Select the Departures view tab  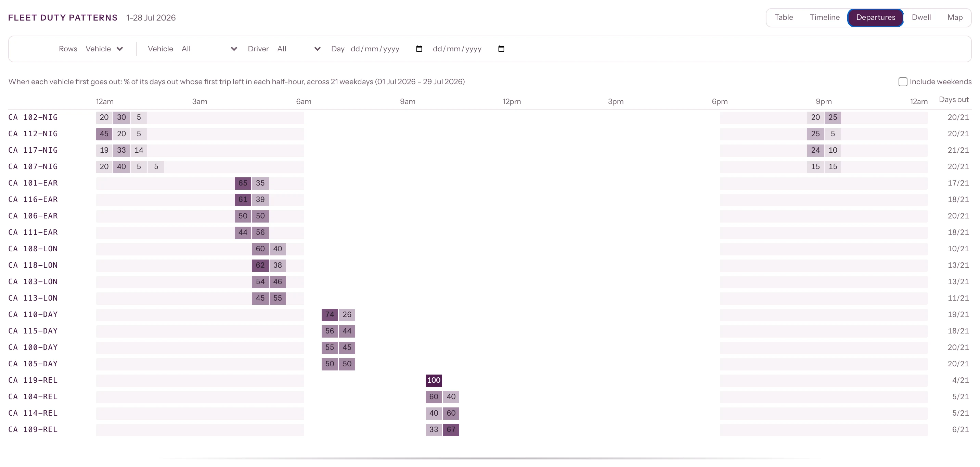[875, 17]
